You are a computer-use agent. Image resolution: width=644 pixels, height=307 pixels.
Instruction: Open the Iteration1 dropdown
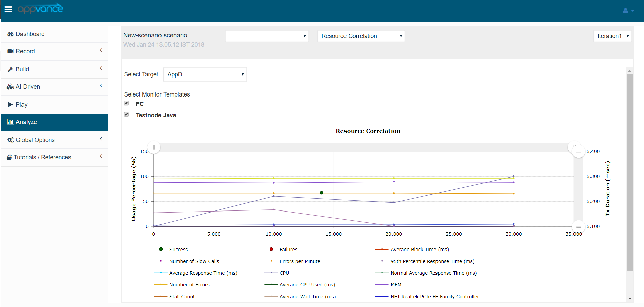coord(612,36)
